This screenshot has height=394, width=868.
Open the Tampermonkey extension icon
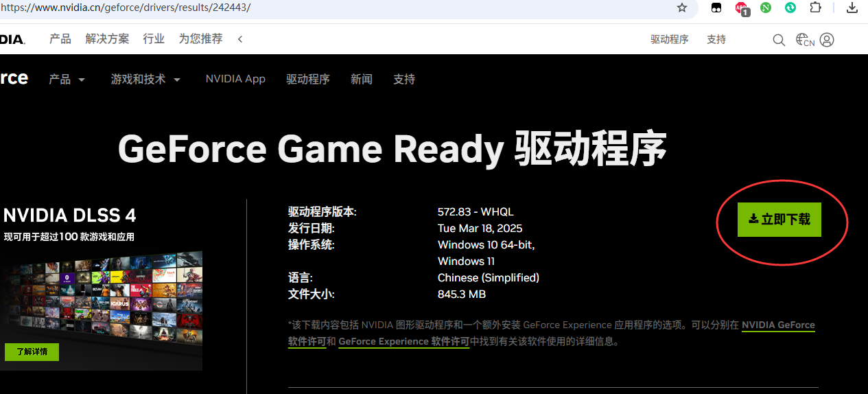pos(716,8)
